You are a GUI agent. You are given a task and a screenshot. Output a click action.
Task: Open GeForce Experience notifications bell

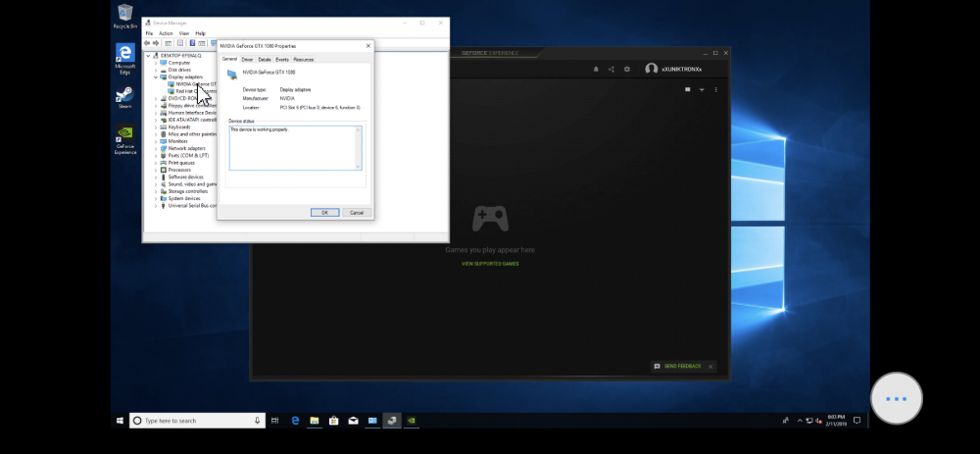tap(596, 70)
